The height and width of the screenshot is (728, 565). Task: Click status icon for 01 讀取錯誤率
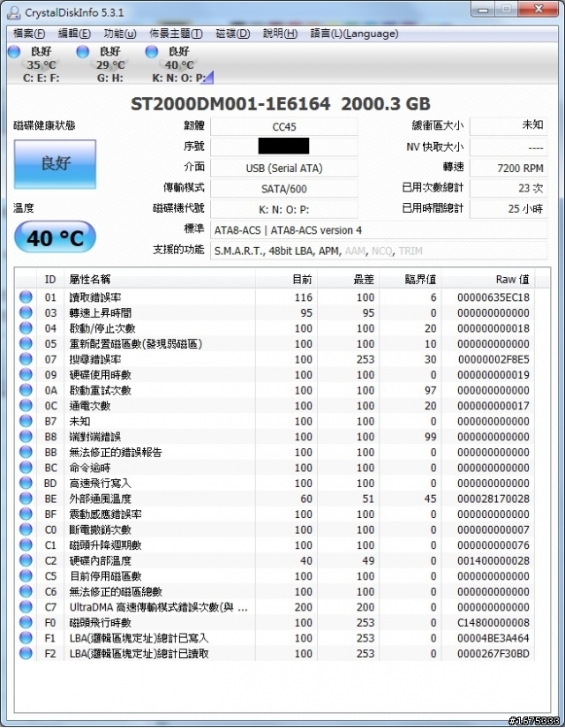[x=26, y=297]
